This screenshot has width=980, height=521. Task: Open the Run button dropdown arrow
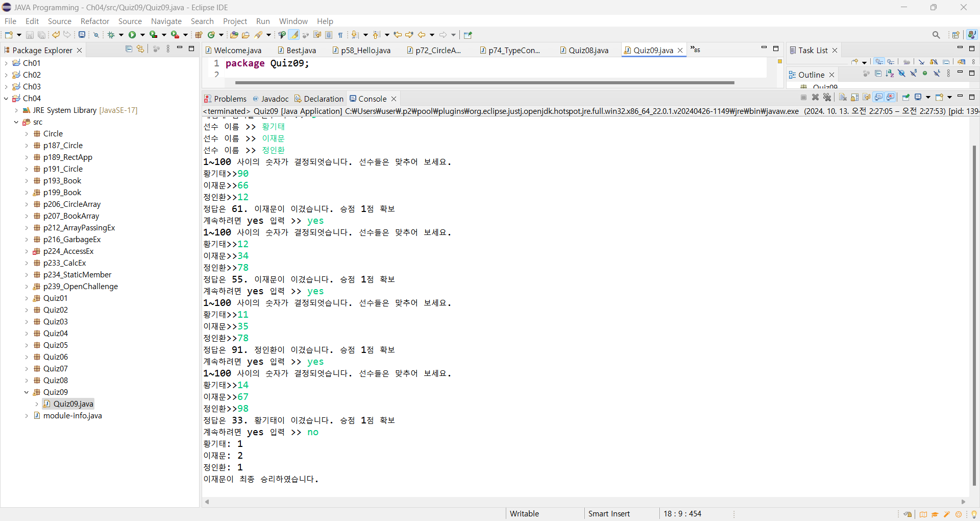coord(142,35)
